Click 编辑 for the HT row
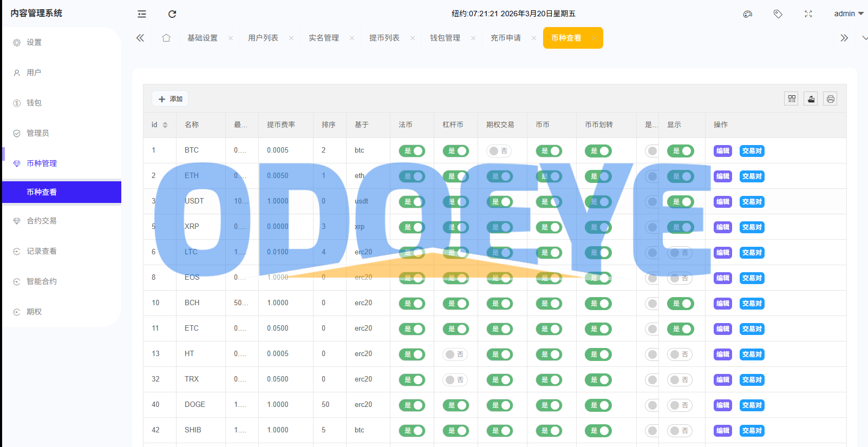This screenshot has height=447, width=868. (722, 354)
